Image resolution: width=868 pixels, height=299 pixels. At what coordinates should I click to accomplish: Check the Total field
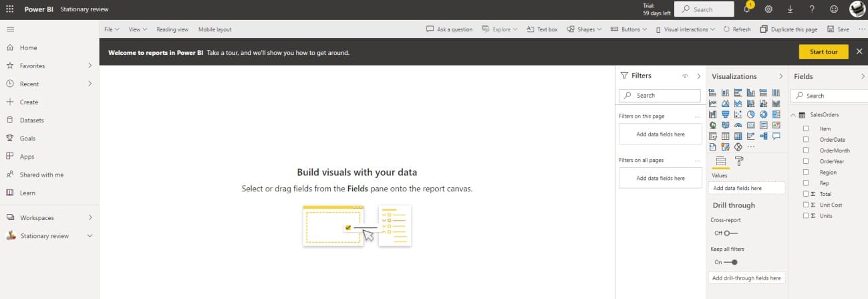[x=806, y=194]
